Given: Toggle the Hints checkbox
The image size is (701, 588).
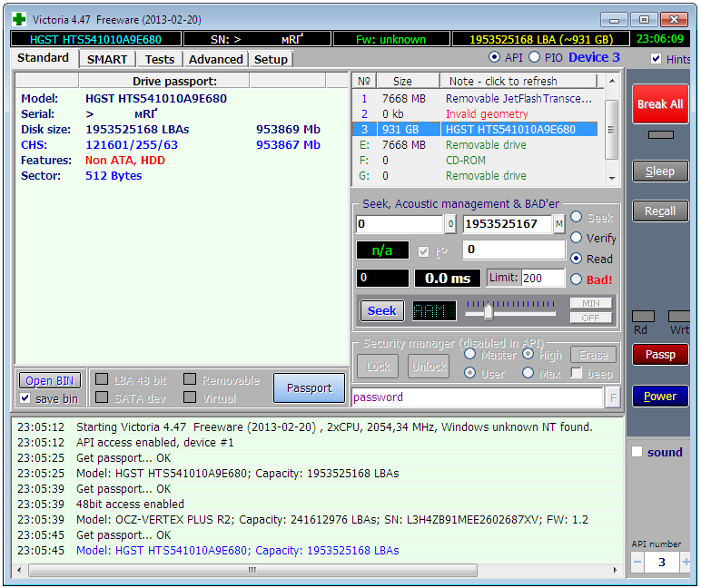Looking at the screenshot, I should [656, 59].
